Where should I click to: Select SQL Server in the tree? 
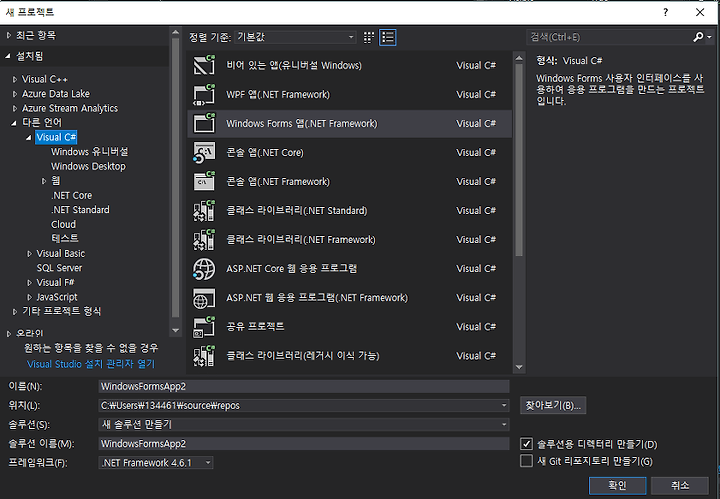(x=59, y=268)
